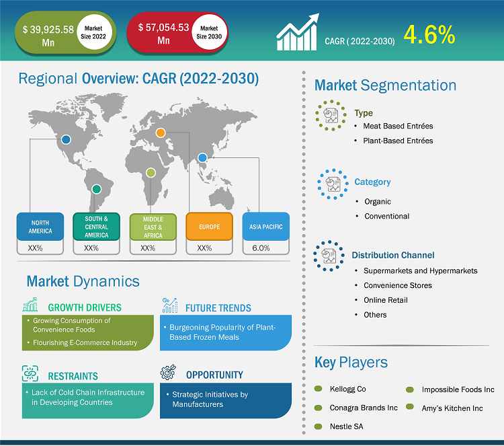
Task: Click the green bullet beside Amy's Kitchen Inc
Action: tap(410, 406)
